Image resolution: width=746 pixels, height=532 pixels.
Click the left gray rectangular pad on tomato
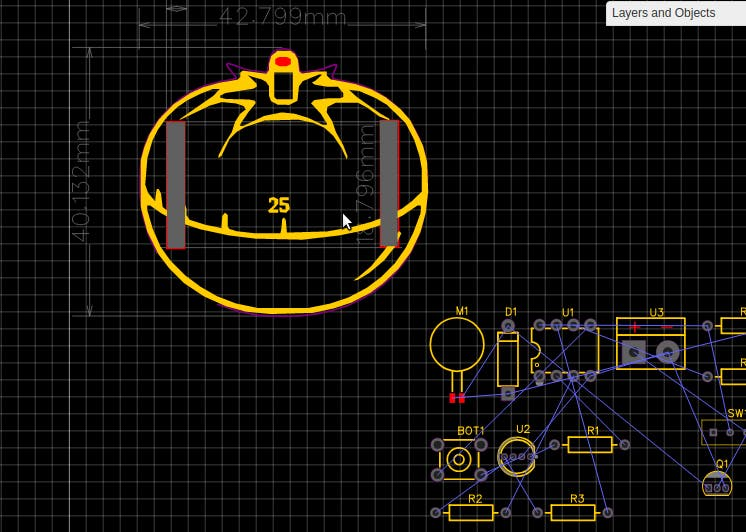[176, 185]
